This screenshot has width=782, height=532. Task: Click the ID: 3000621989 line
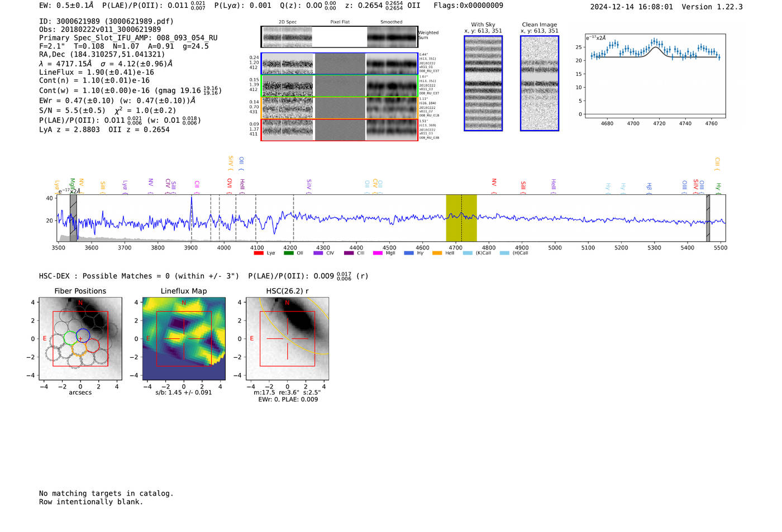pos(106,21)
